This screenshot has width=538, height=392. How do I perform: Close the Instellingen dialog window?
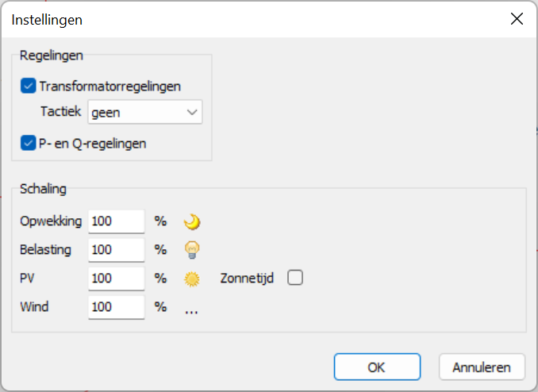[517, 19]
